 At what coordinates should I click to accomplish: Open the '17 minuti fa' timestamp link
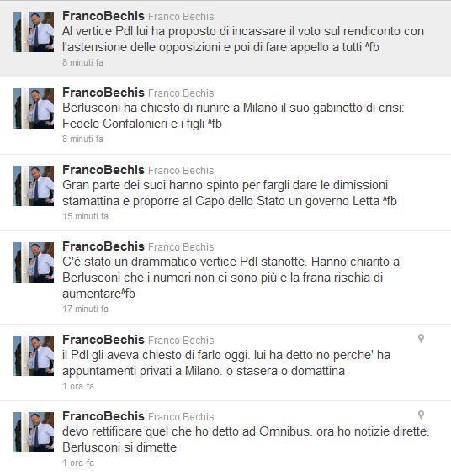coord(85,309)
